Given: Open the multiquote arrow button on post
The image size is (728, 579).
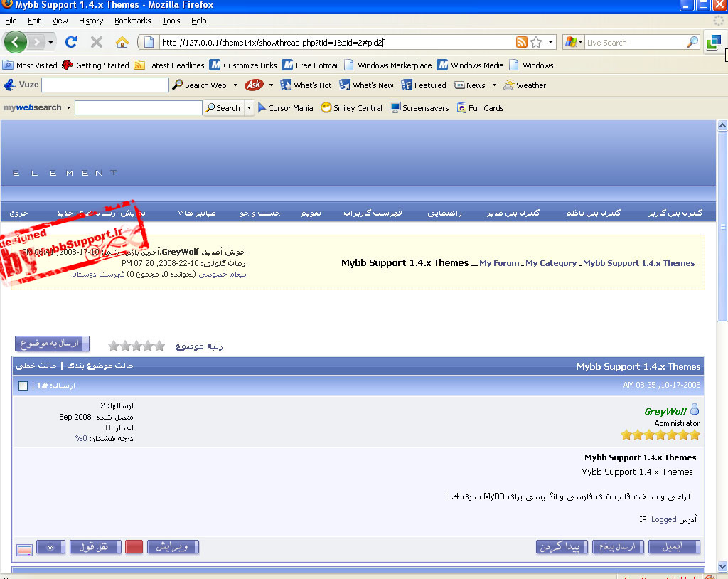Looking at the screenshot, I should click(50, 547).
